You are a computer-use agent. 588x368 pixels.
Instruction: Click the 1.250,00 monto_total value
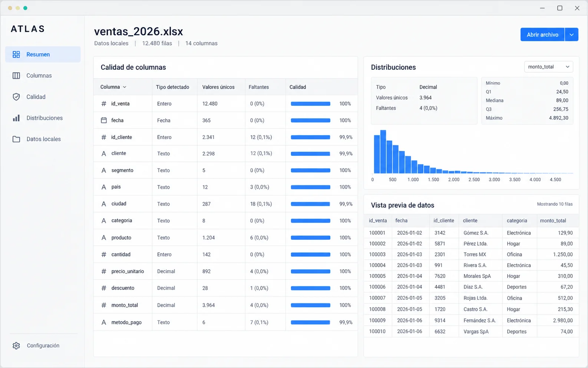coord(563,254)
